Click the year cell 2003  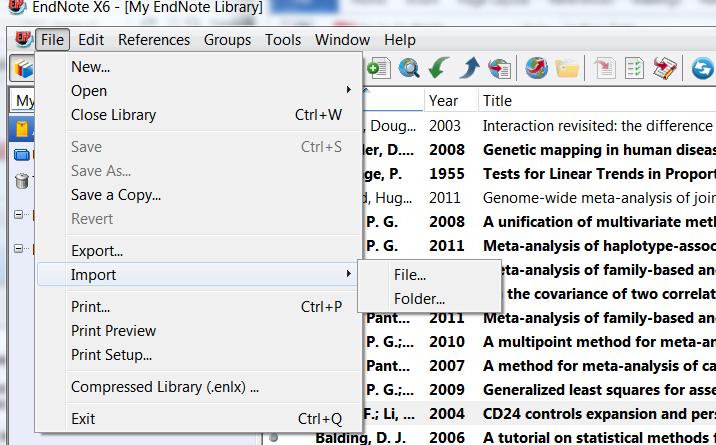(445, 126)
